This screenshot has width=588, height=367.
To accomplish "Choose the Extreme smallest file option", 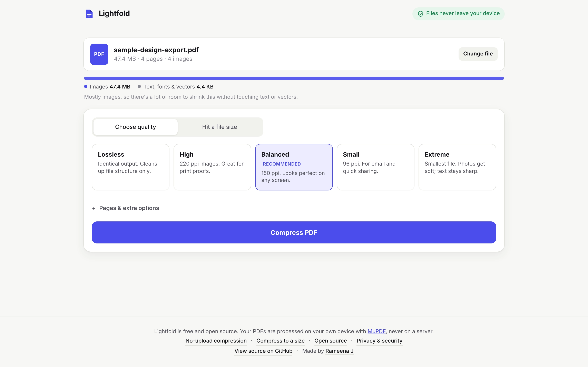I will (x=457, y=167).
